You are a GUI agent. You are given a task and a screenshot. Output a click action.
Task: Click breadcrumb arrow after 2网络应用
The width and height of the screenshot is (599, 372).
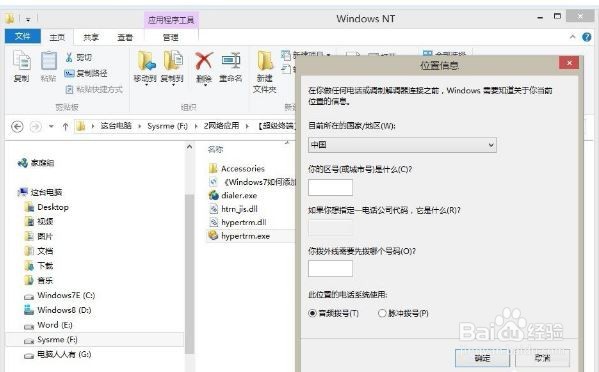247,126
